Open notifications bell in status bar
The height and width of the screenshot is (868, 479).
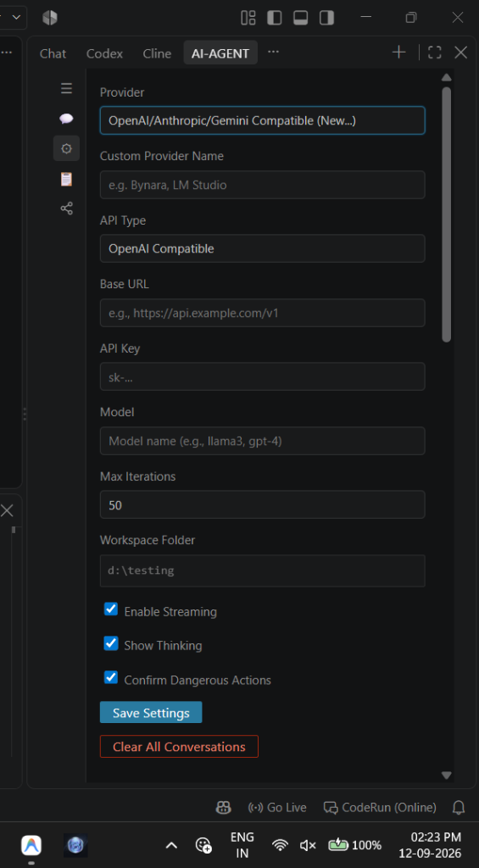tap(459, 808)
